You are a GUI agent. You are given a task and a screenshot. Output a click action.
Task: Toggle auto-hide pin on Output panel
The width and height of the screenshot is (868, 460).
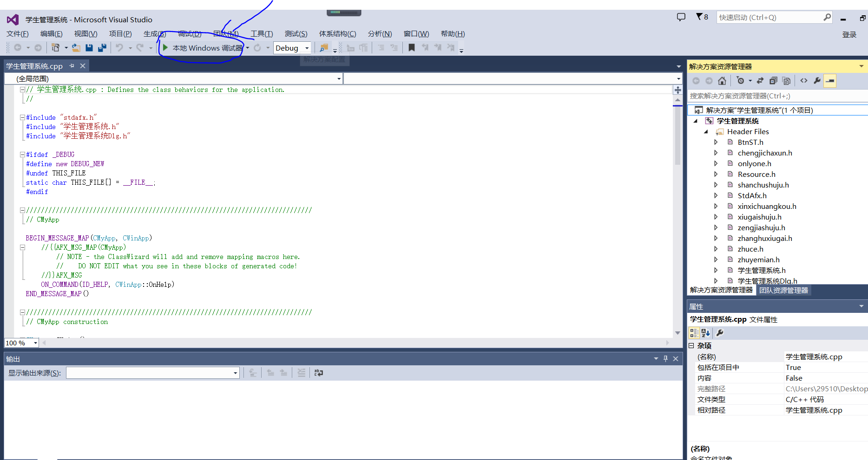point(666,359)
